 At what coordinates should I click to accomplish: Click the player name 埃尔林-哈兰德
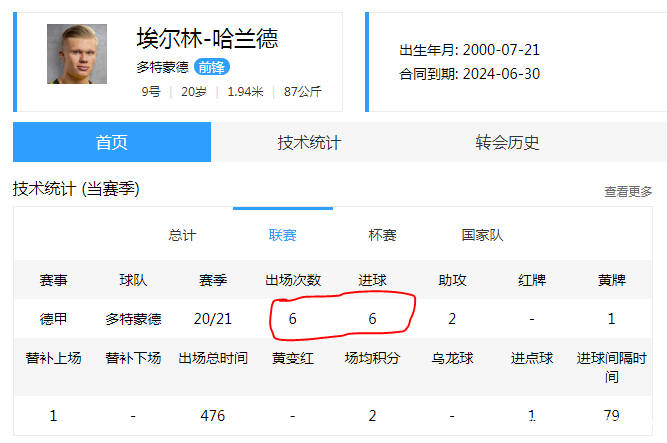pos(208,38)
